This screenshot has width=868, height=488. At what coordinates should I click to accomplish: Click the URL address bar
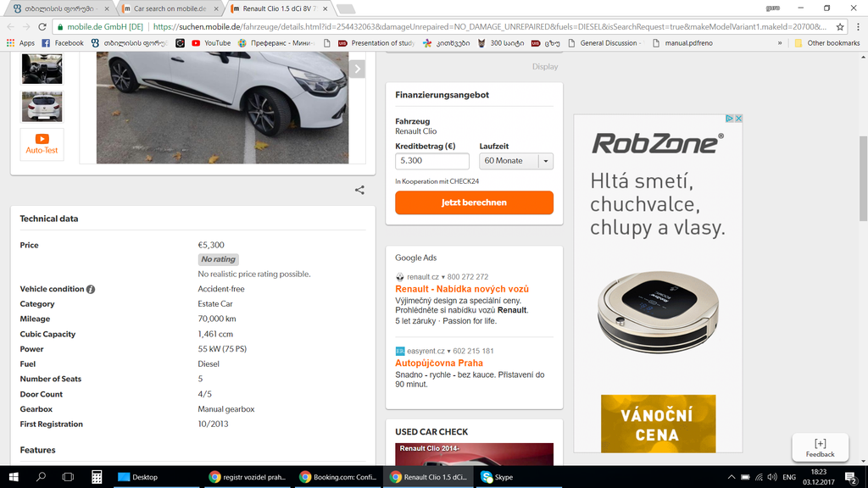tap(442, 26)
